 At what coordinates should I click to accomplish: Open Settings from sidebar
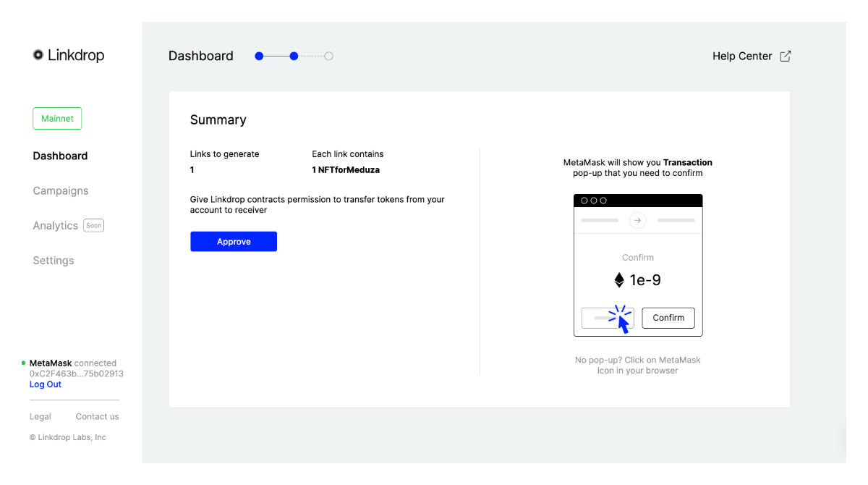(x=54, y=261)
